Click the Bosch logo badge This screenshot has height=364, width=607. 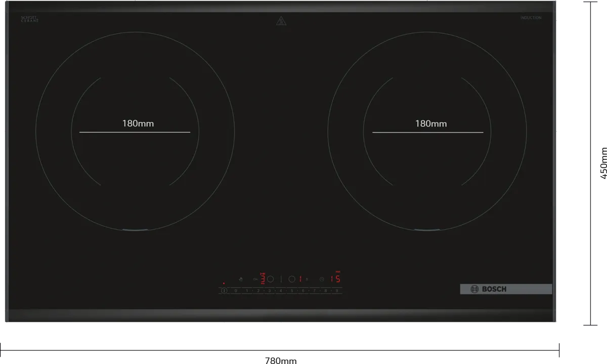pyautogui.click(x=506, y=289)
